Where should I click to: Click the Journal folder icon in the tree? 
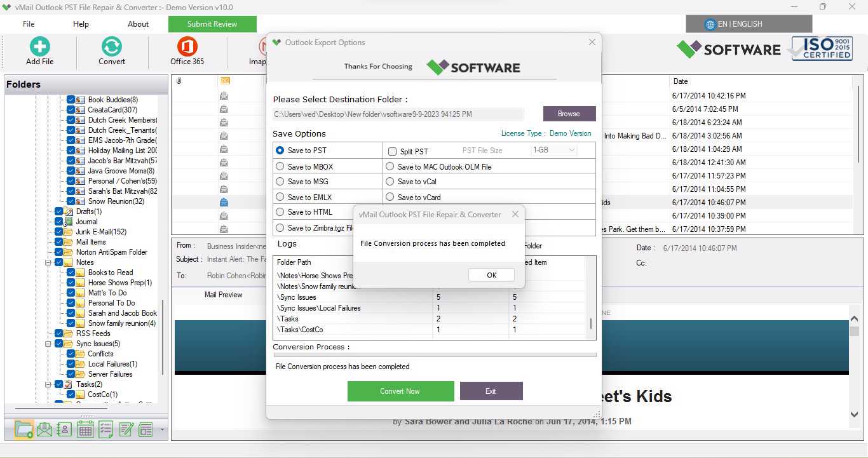pos(69,222)
